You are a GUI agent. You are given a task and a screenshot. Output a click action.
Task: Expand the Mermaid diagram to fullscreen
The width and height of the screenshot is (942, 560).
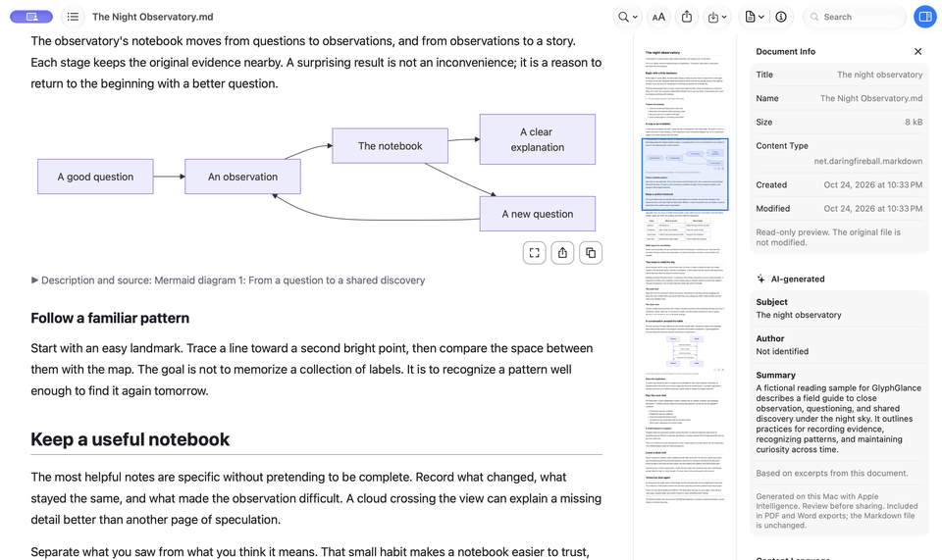pyautogui.click(x=534, y=253)
